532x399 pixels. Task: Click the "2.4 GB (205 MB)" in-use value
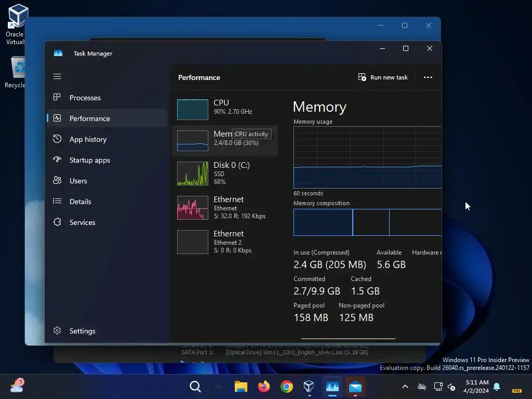330,264
